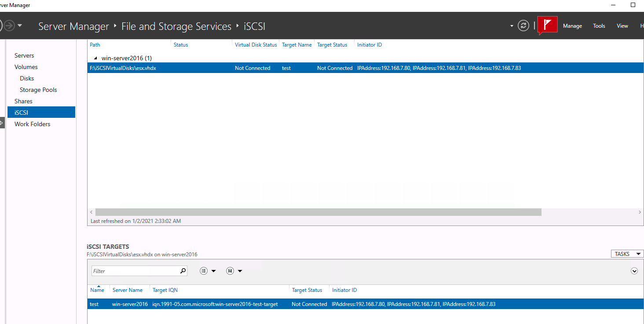The image size is (644, 324).
Task: Open the Manage menu
Action: click(572, 26)
